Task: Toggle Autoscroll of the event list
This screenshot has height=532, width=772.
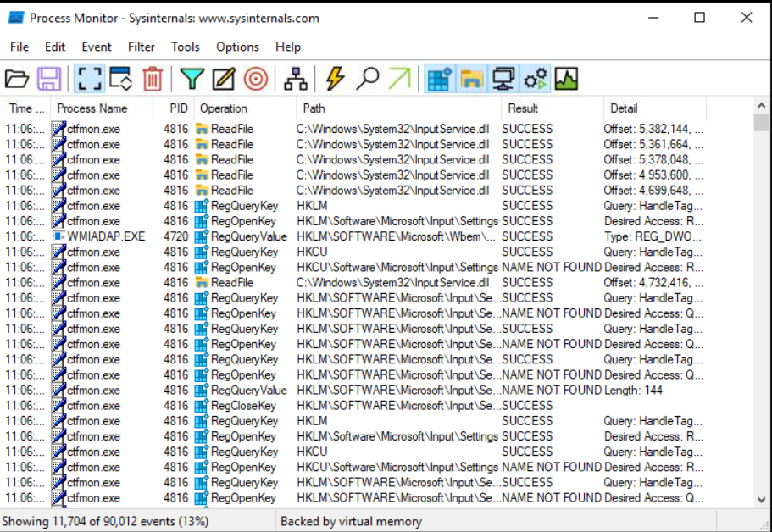Action: click(119, 78)
